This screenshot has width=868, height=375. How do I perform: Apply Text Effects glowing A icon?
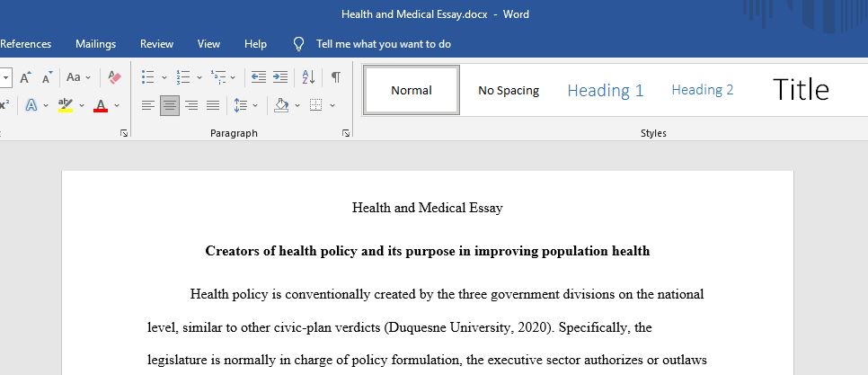point(31,104)
